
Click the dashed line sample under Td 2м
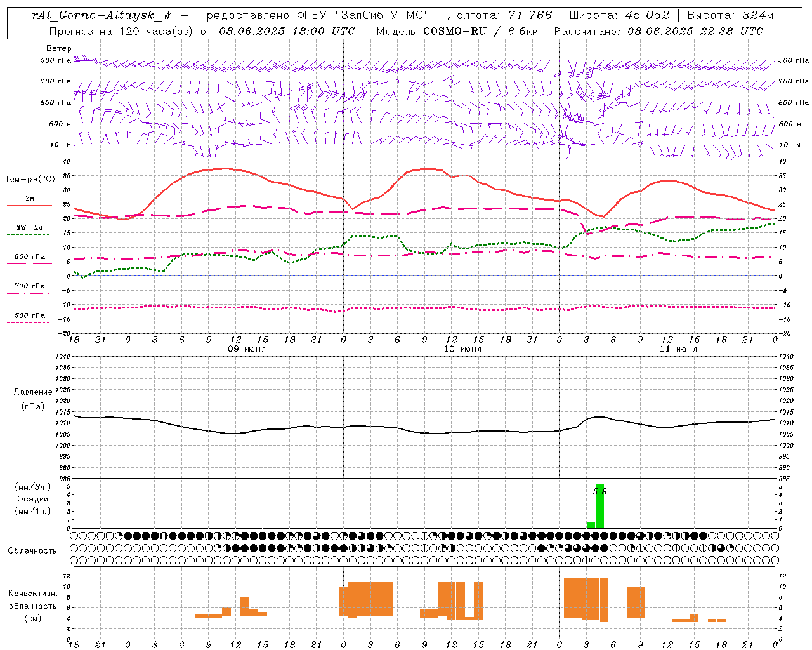pyautogui.click(x=28, y=235)
